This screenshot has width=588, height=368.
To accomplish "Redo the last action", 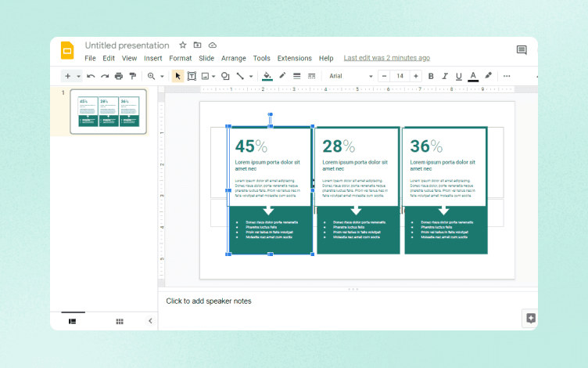I will tap(105, 76).
